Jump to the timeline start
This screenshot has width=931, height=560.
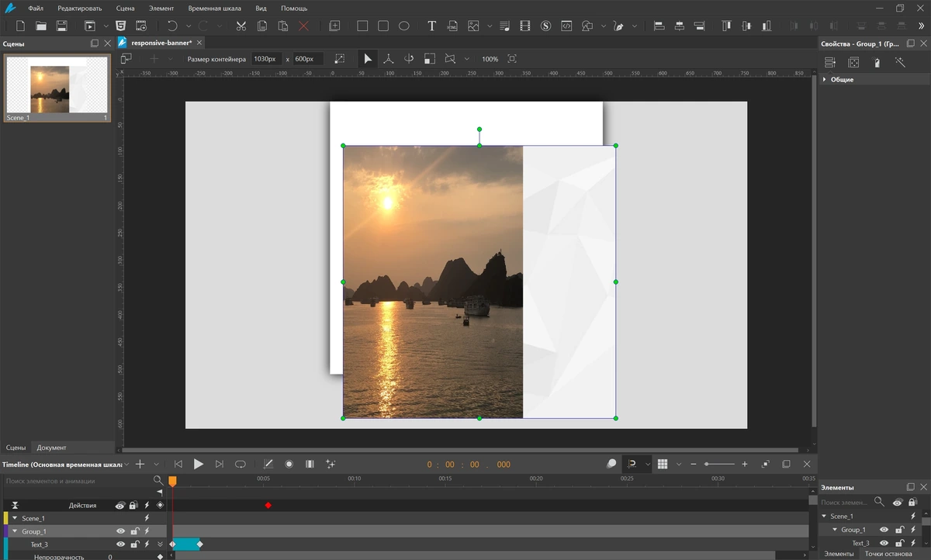coord(178,464)
